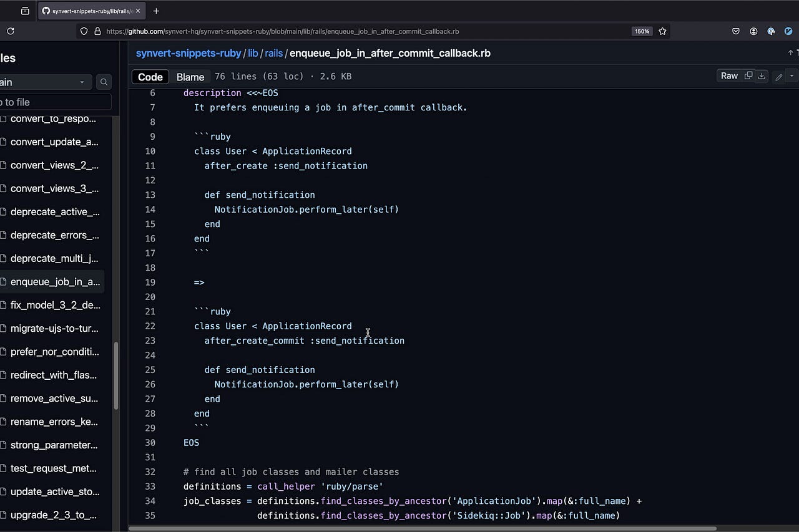The height and width of the screenshot is (532, 799).
Task: Open the Firefox account icon
Action: click(753, 31)
